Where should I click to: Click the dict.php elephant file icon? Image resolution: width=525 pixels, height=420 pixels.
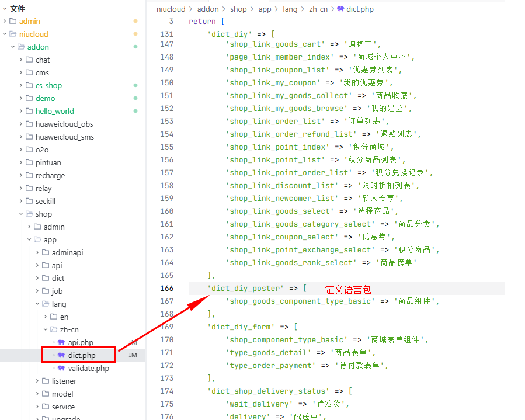(x=61, y=355)
